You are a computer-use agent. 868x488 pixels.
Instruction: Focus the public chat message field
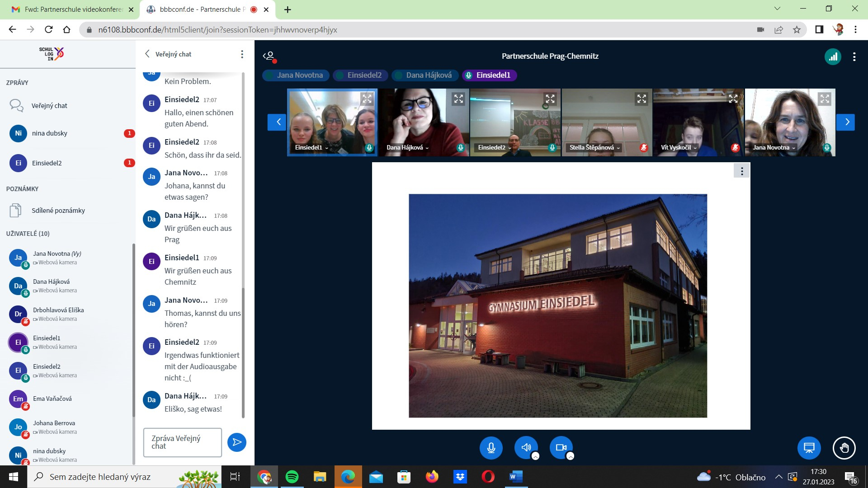click(x=183, y=442)
